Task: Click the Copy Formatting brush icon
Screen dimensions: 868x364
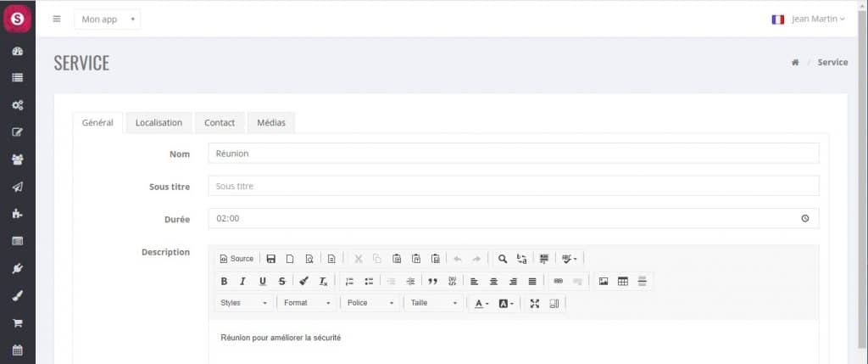Action: click(x=303, y=282)
